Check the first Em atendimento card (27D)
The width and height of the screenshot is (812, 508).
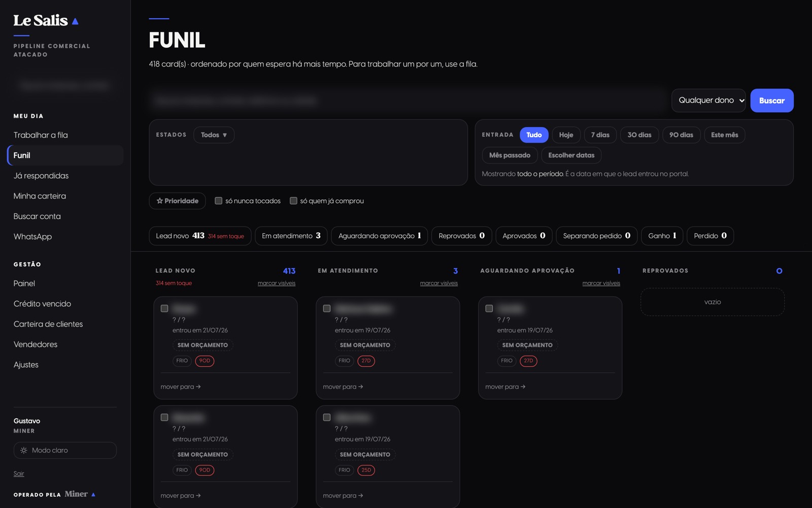coord(327,308)
